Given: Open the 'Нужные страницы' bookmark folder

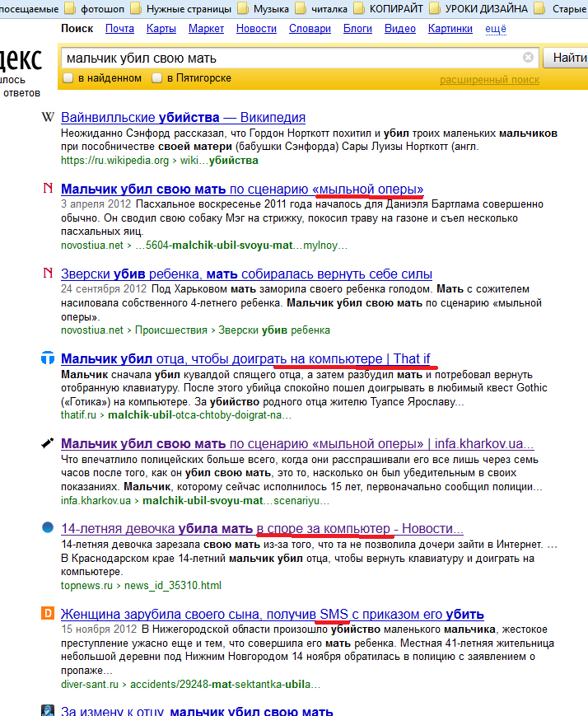Looking at the screenshot, I should (x=181, y=9).
